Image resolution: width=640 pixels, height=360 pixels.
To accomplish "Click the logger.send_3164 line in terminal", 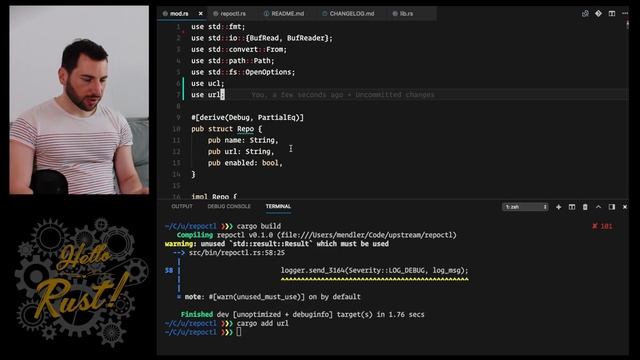I will [374, 270].
